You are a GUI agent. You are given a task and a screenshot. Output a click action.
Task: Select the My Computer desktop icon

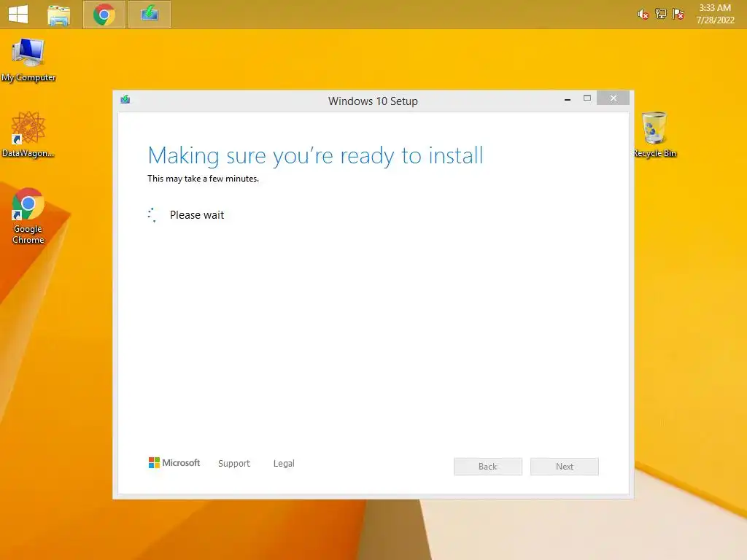click(x=28, y=60)
